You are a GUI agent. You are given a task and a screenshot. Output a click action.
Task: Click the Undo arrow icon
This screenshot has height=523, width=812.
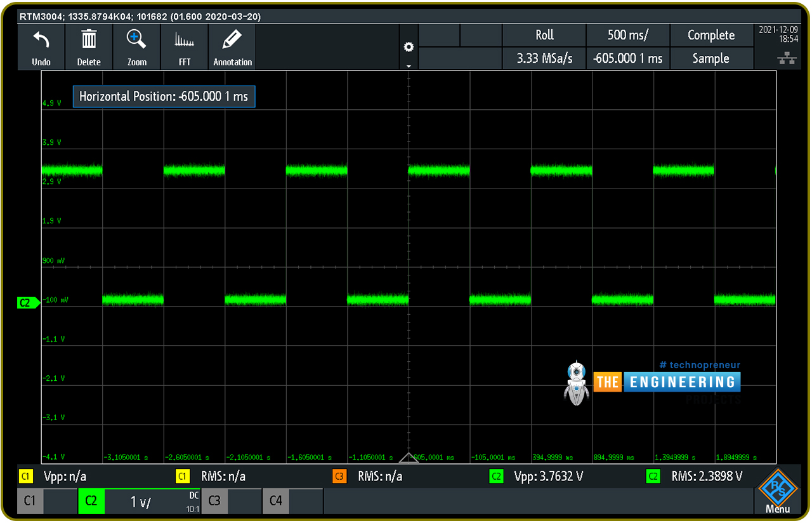point(41,42)
